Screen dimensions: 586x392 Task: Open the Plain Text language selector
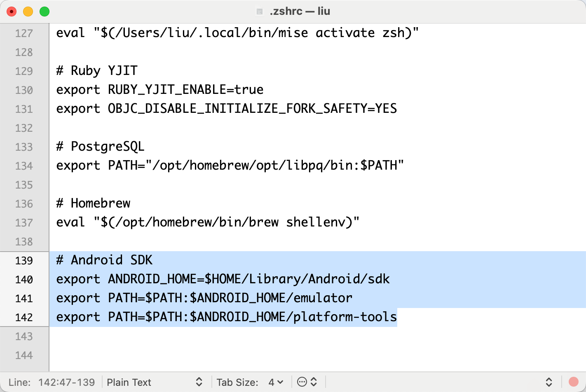pos(154,382)
